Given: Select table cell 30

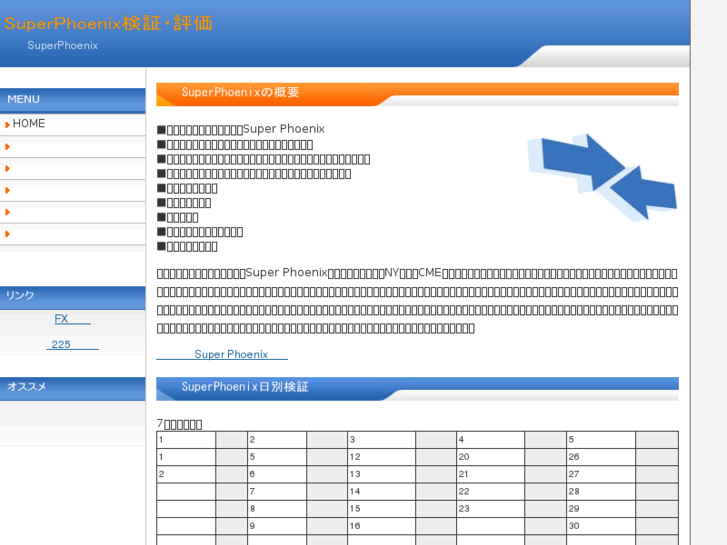Looking at the screenshot, I should pyautogui.click(x=601, y=526).
